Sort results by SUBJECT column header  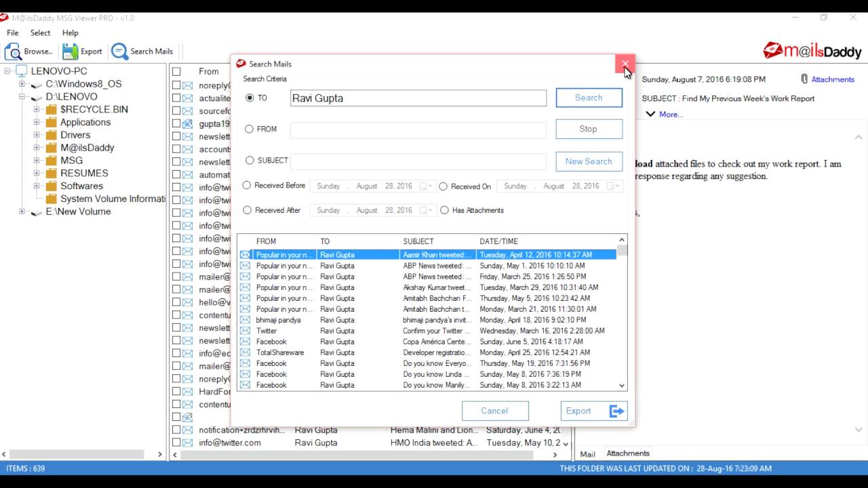pyautogui.click(x=418, y=241)
